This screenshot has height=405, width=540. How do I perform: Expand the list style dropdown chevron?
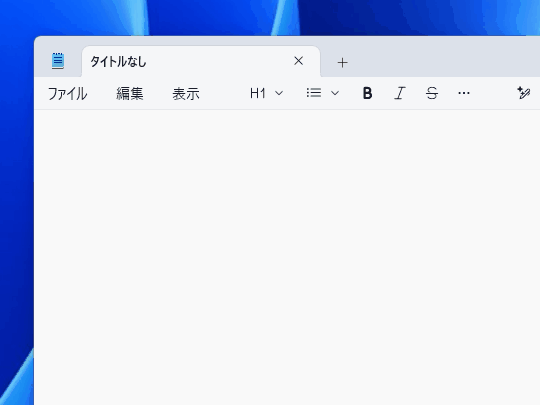click(x=335, y=93)
